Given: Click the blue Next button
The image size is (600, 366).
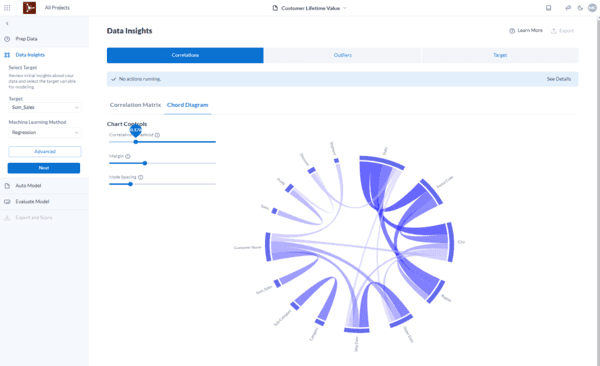Looking at the screenshot, I should pyautogui.click(x=44, y=168).
